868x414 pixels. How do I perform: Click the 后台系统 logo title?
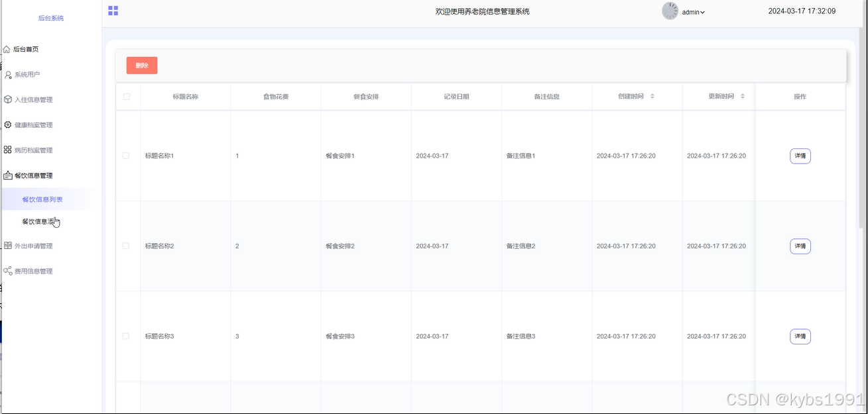tap(51, 18)
